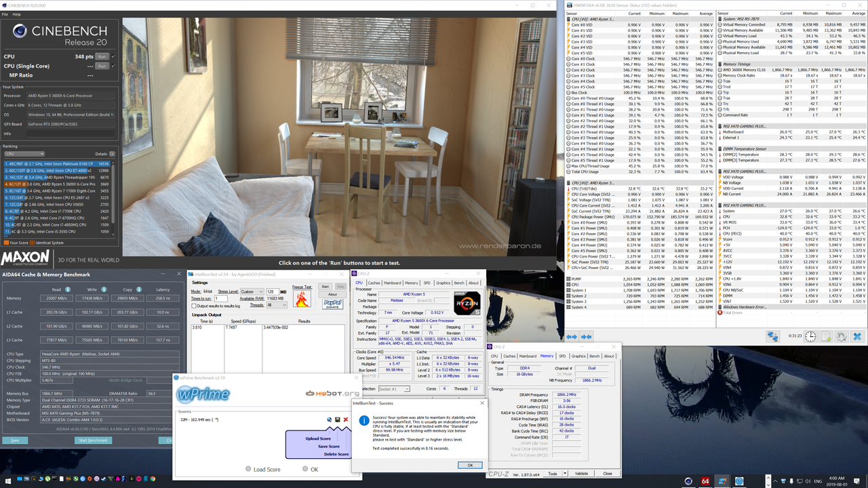Click the AIDA64 taskbar icon

click(x=705, y=481)
